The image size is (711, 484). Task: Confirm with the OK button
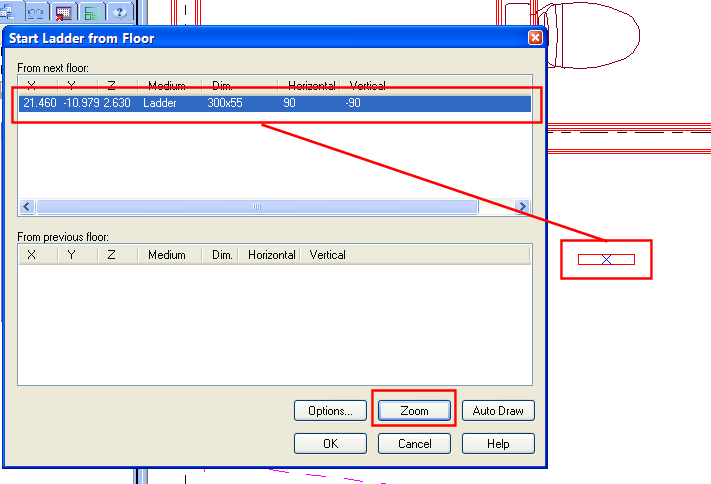(x=330, y=443)
